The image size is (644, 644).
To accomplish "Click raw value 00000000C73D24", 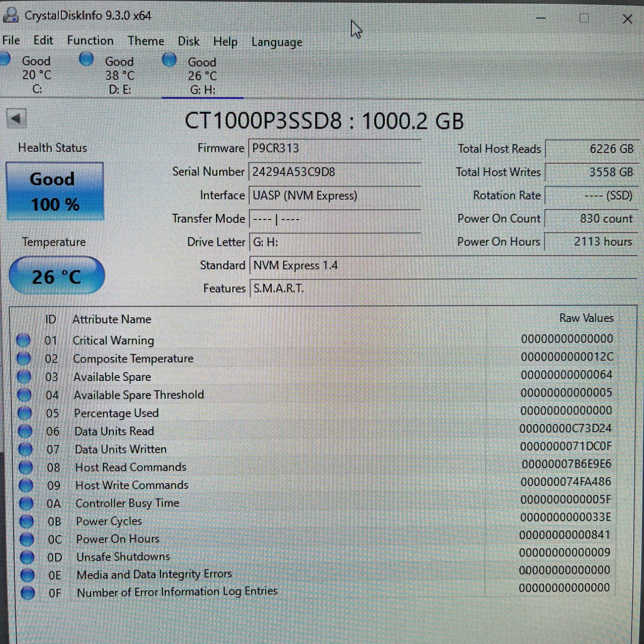I will point(565,428).
